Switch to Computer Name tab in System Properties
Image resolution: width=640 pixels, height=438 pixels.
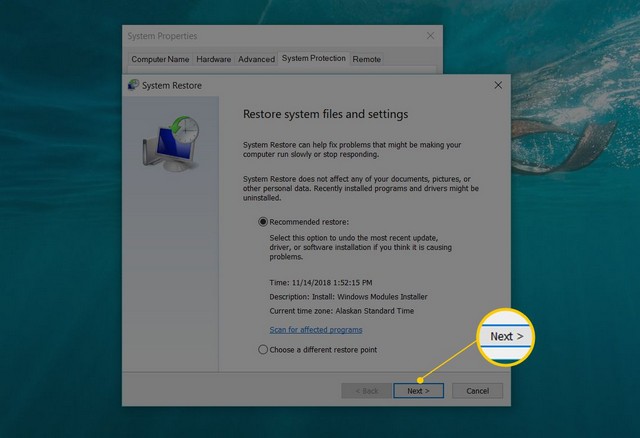click(160, 59)
